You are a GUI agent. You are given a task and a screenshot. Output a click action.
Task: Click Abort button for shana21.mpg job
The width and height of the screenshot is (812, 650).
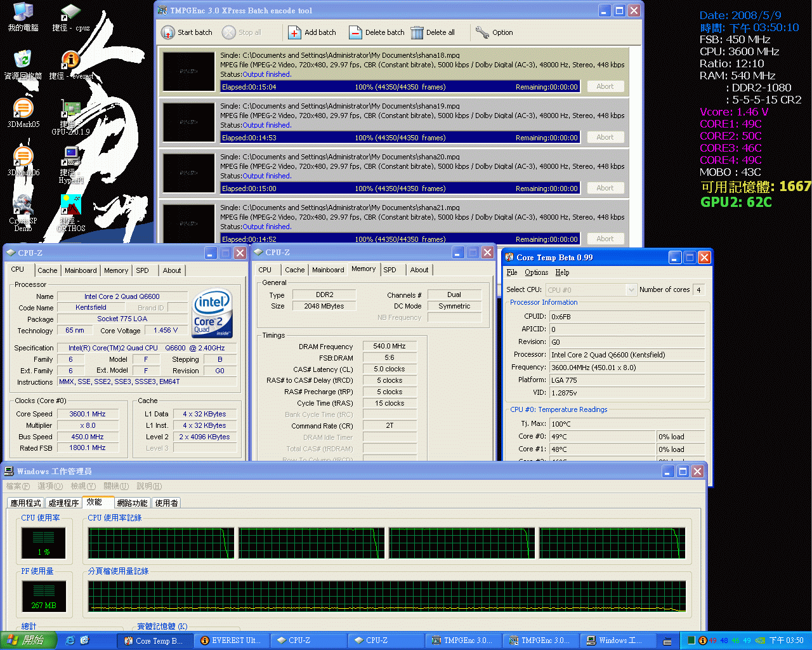coord(605,239)
